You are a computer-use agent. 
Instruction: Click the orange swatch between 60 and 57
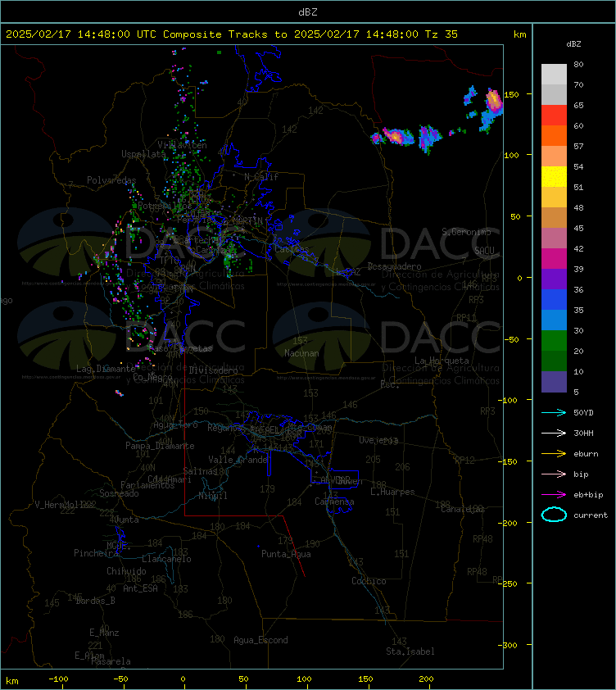[554, 135]
